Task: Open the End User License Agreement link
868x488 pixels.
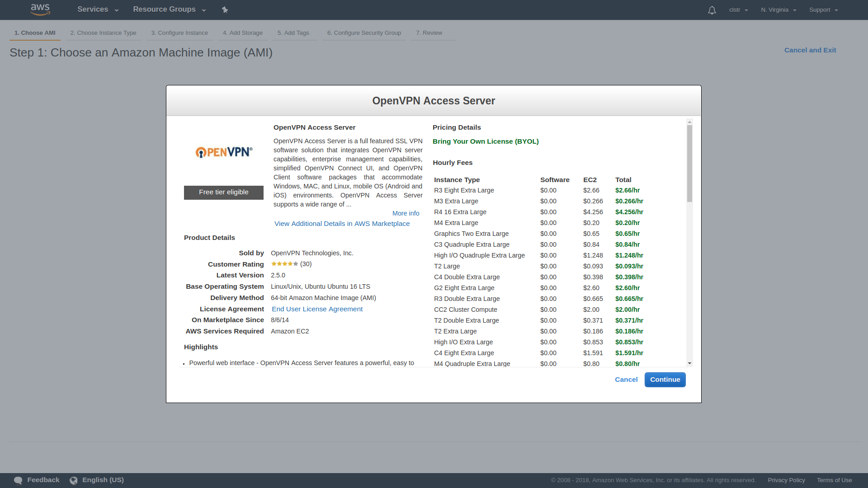Action: point(317,309)
